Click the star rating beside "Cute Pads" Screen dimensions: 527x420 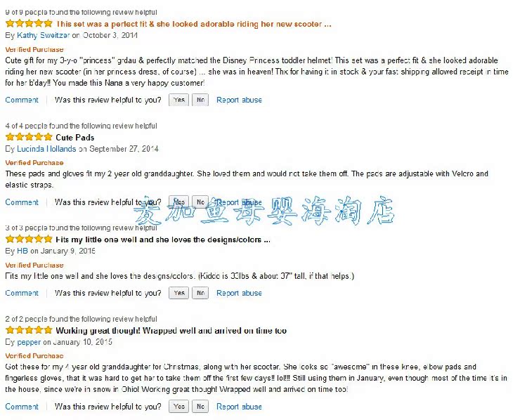(29, 137)
